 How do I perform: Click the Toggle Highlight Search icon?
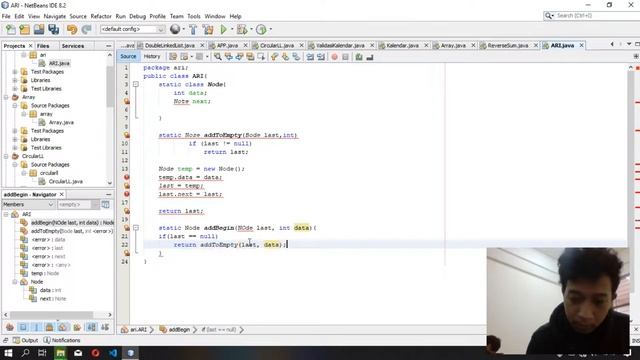250,57
